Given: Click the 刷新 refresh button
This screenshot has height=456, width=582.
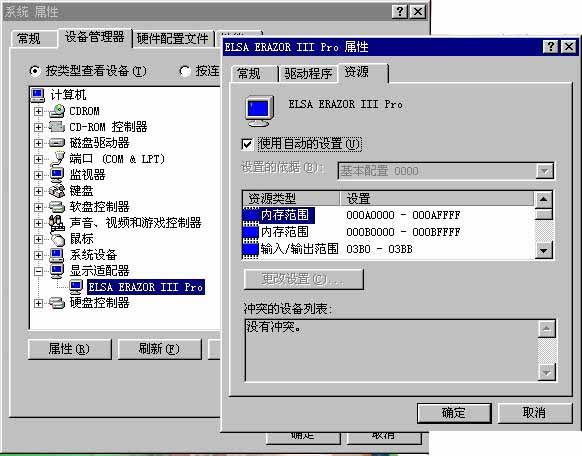Looking at the screenshot, I should 159,349.
